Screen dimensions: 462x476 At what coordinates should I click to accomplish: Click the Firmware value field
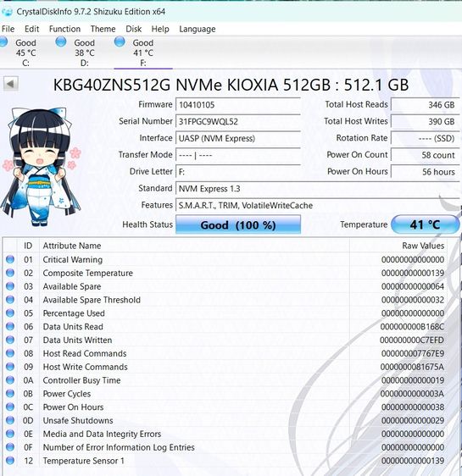point(238,105)
